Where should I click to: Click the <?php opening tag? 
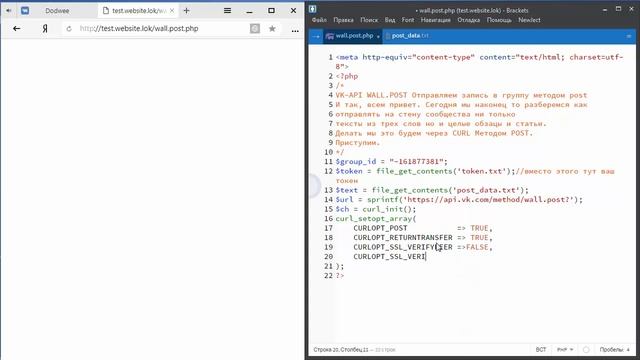[x=347, y=76]
